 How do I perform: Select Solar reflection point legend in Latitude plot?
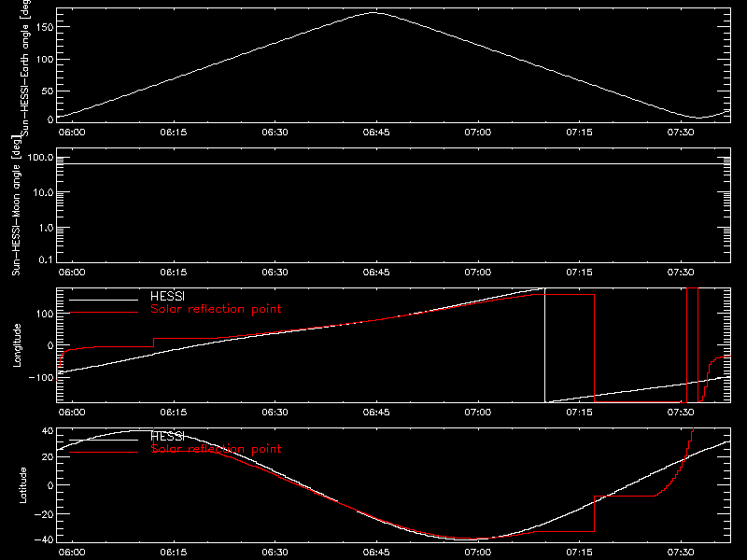[x=216, y=449]
